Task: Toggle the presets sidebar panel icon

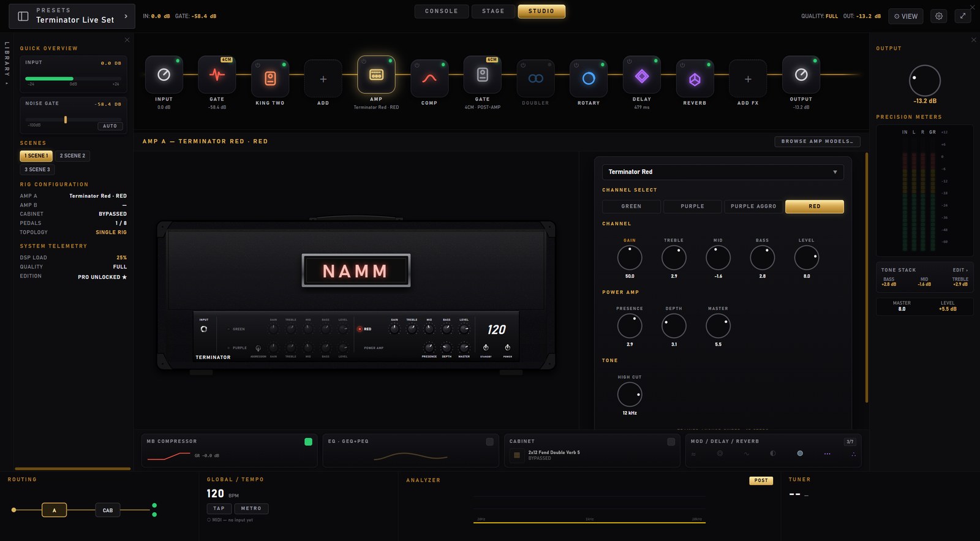Action: pyautogui.click(x=23, y=16)
